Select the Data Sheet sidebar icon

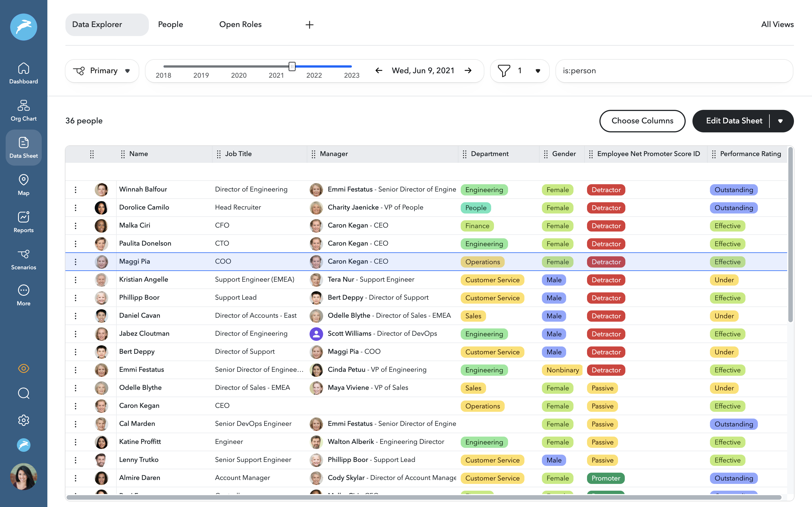(x=23, y=148)
